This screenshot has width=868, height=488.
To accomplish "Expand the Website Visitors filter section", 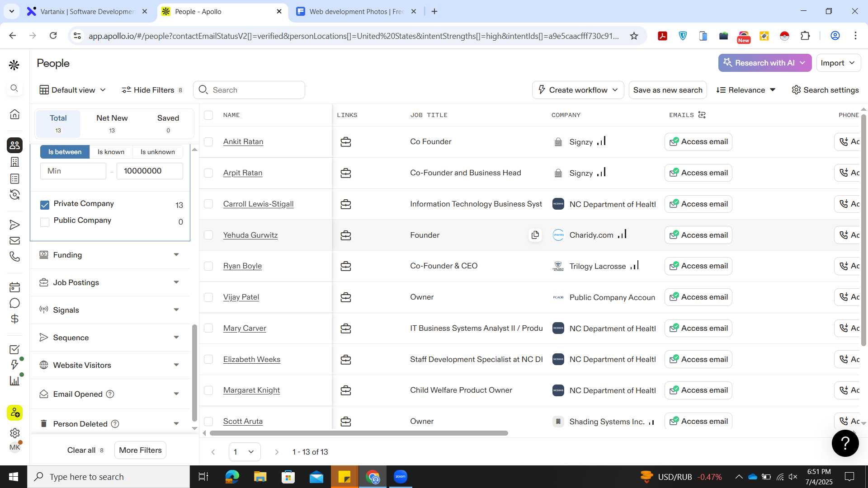I will (110, 365).
